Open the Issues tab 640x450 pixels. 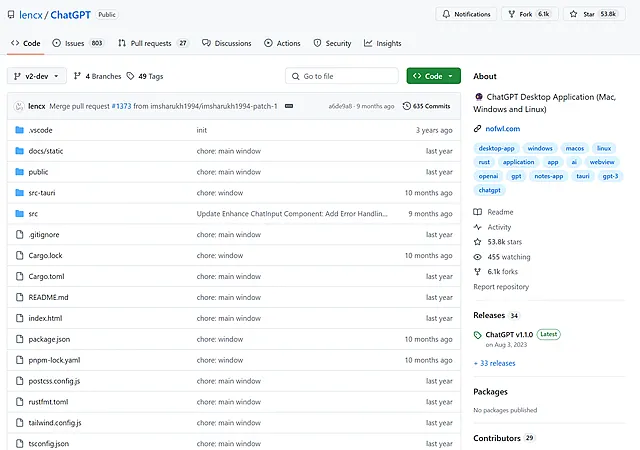78,43
